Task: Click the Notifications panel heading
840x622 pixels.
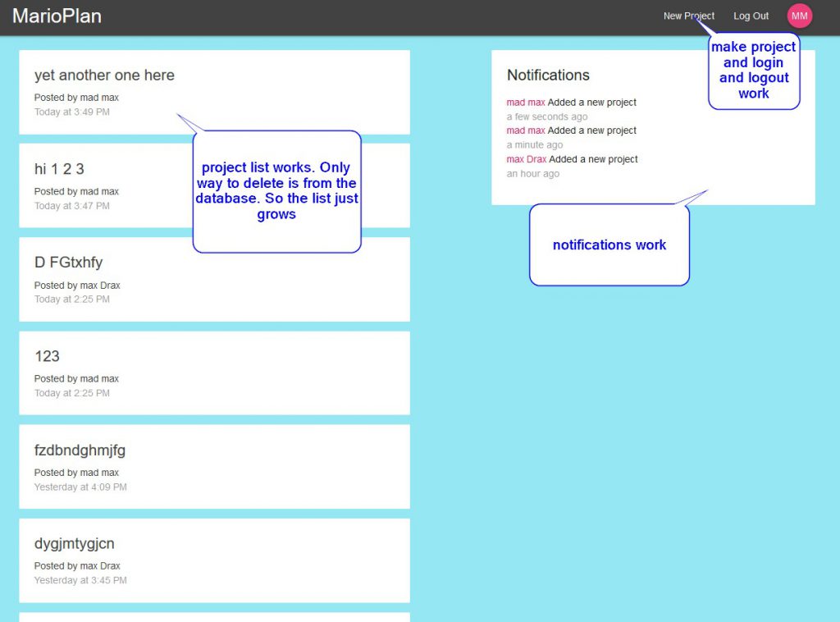Action: tap(548, 75)
